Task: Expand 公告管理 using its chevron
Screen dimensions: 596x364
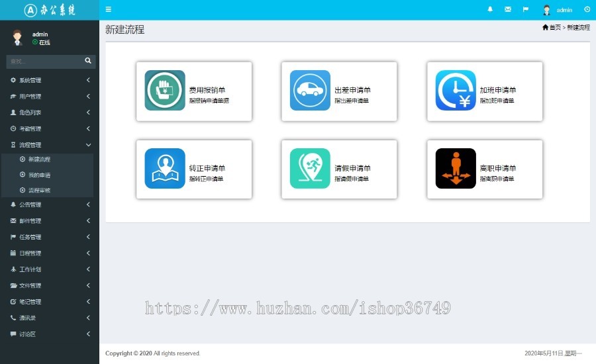Action: click(x=88, y=205)
